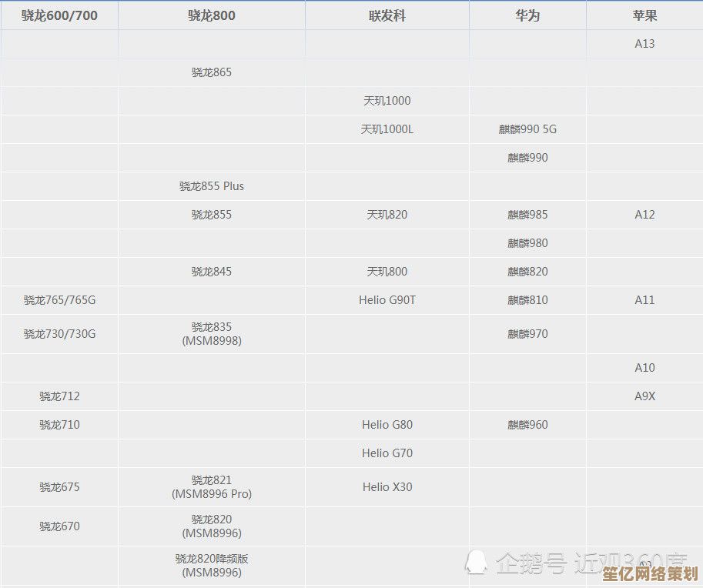The image size is (703, 588).
Task: Click the 骁龙820 (MSM8996) cell
Action: (x=212, y=526)
